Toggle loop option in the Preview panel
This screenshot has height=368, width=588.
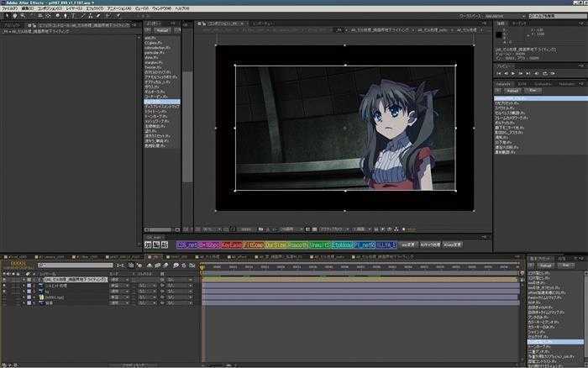[x=545, y=74]
